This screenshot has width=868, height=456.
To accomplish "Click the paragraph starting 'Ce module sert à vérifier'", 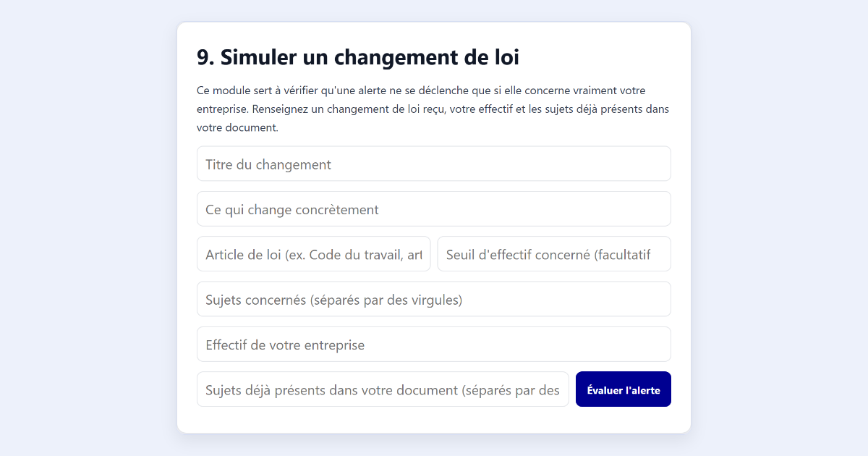I will tap(434, 109).
